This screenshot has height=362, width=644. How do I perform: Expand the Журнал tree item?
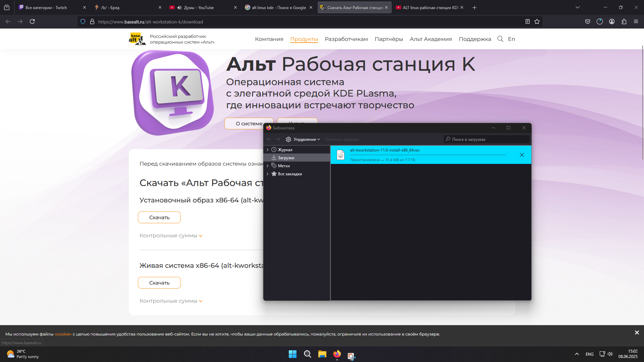(268, 150)
